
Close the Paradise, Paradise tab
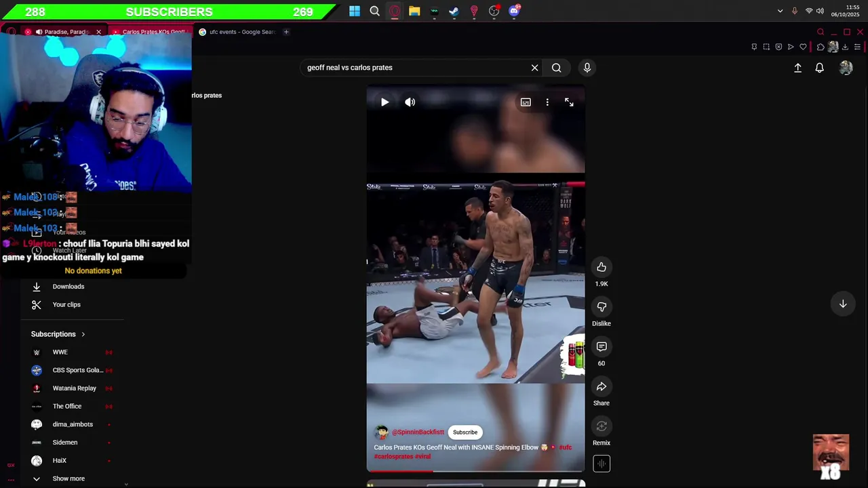(98, 32)
